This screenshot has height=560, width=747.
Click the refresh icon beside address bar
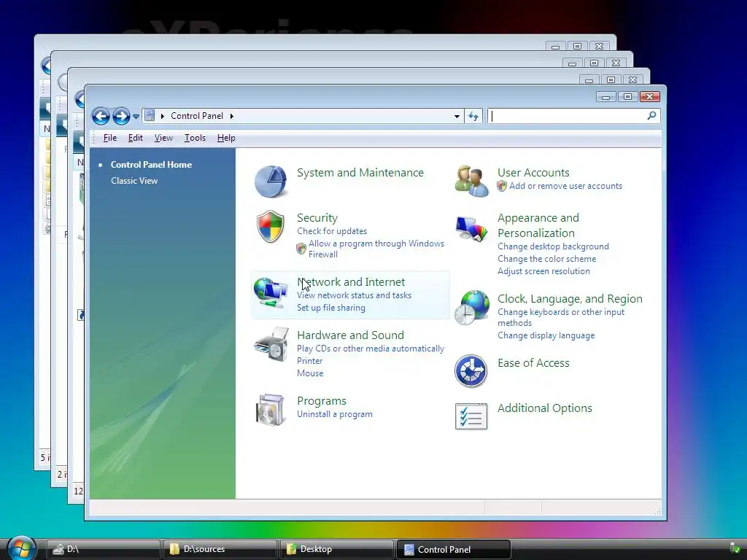click(x=473, y=116)
